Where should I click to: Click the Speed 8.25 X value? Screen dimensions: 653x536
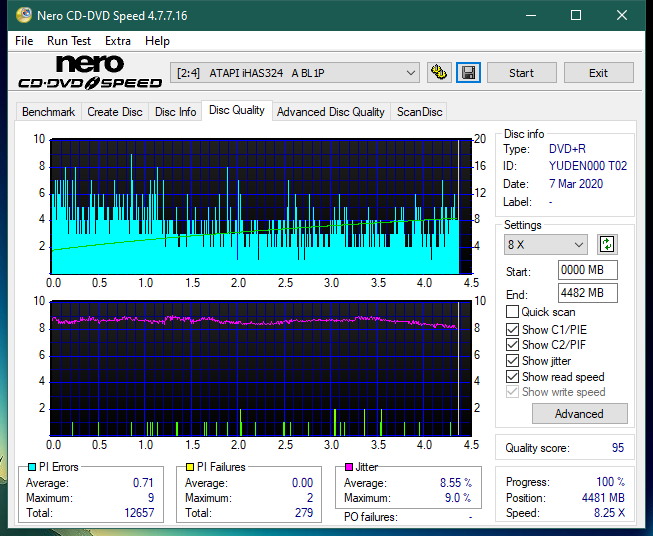(609, 513)
